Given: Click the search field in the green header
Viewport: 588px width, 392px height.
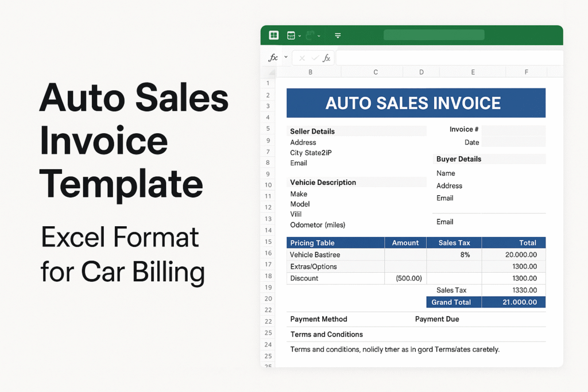Looking at the screenshot, I should tap(434, 35).
